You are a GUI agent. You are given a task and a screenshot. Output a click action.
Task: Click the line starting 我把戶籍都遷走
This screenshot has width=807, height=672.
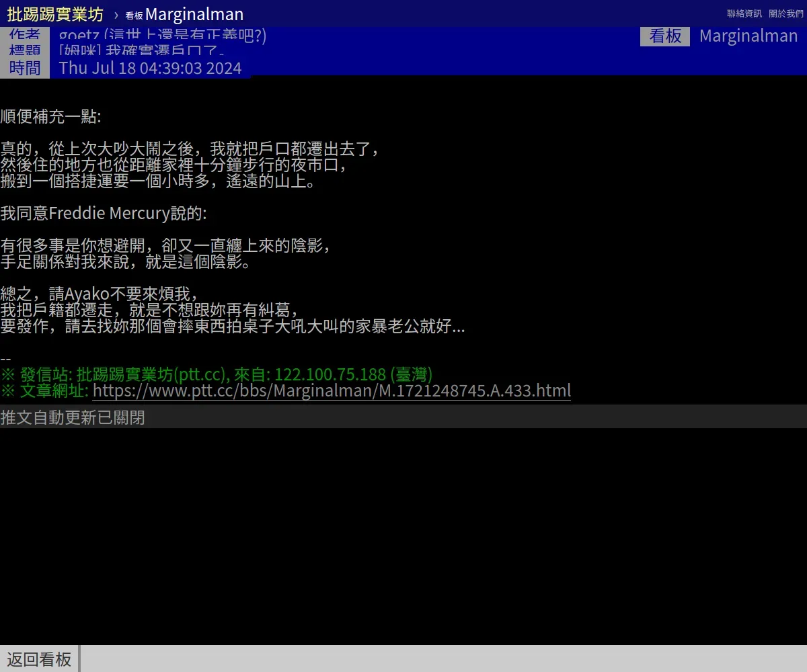click(149, 310)
